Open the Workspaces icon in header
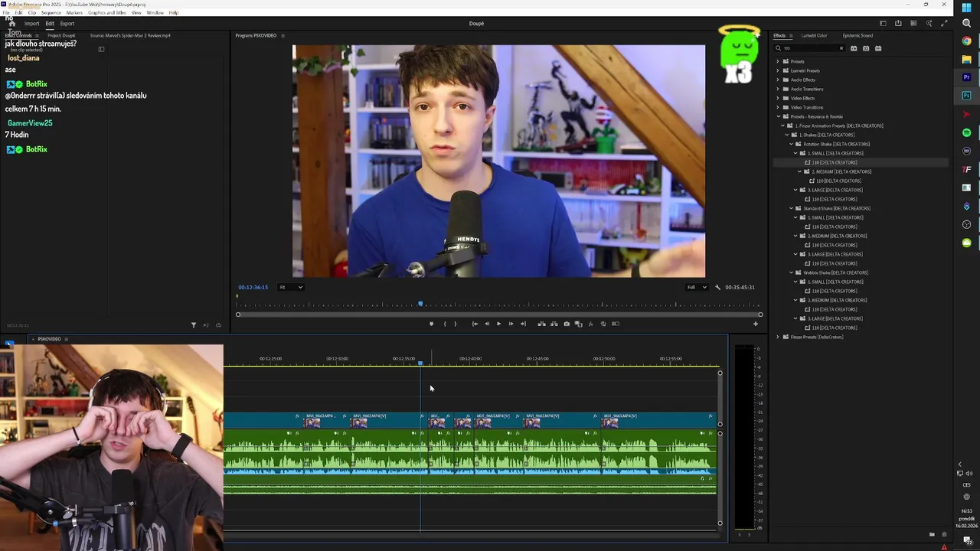This screenshot has width=980, height=551. tap(883, 24)
